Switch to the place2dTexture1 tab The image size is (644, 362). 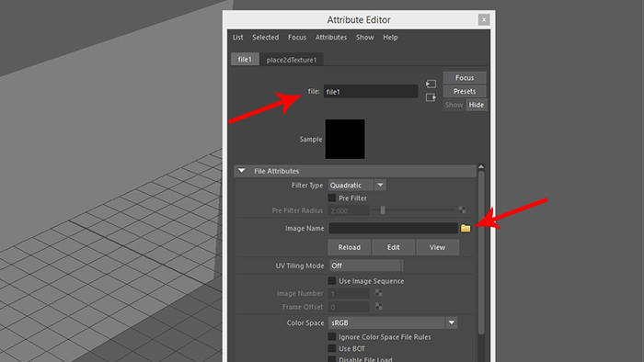point(292,60)
